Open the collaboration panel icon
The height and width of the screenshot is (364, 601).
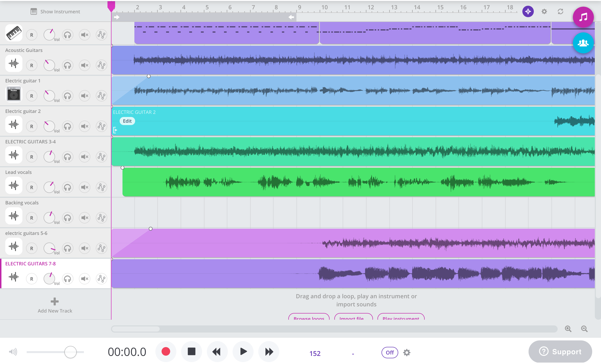[x=583, y=43]
